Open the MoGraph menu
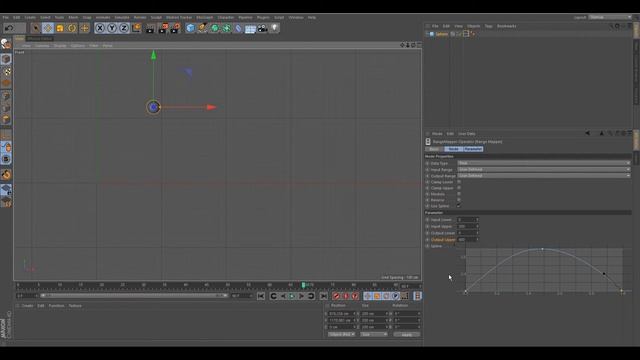 [x=204, y=18]
